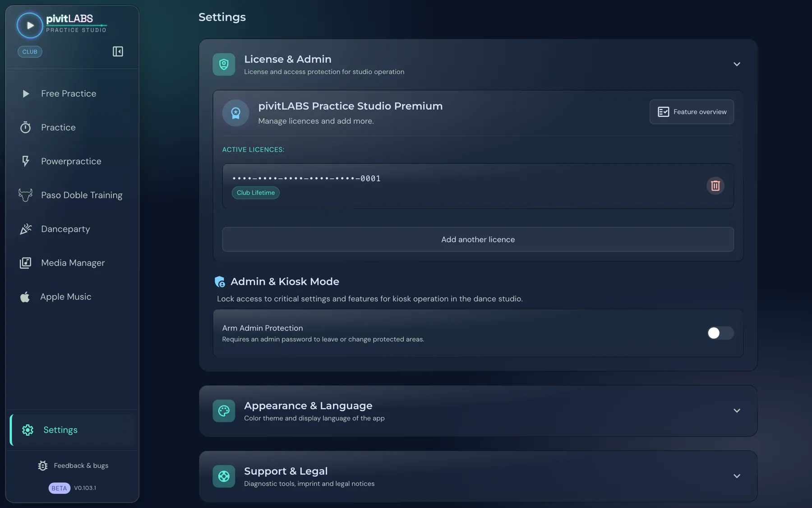Open Practice in the sidebar
This screenshot has width=812, height=508.
pos(72,127)
